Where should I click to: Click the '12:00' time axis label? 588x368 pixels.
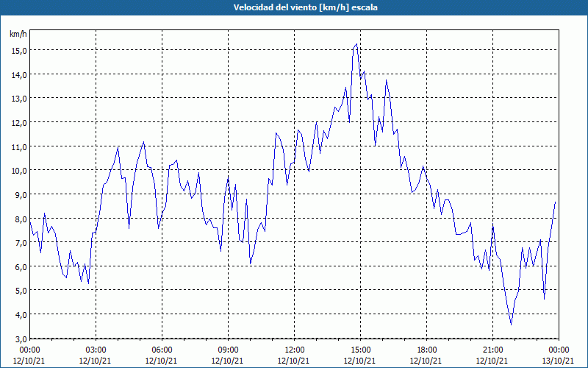pyautogui.click(x=294, y=350)
